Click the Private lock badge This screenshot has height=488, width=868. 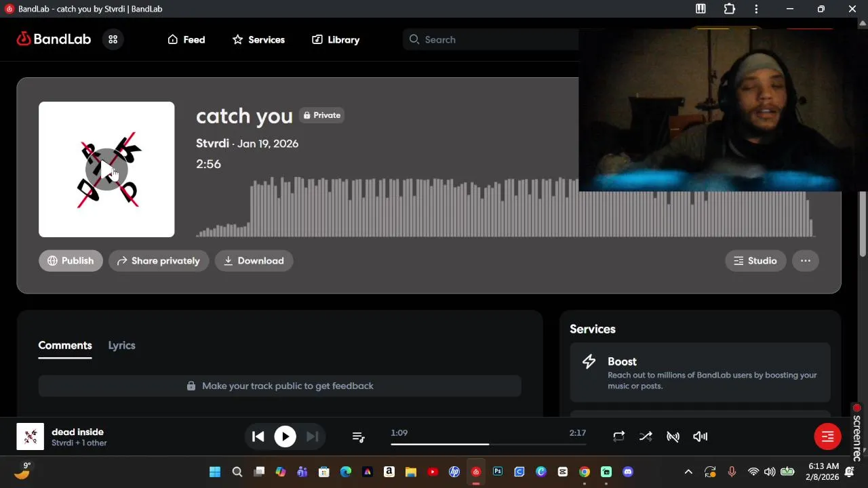click(x=321, y=115)
